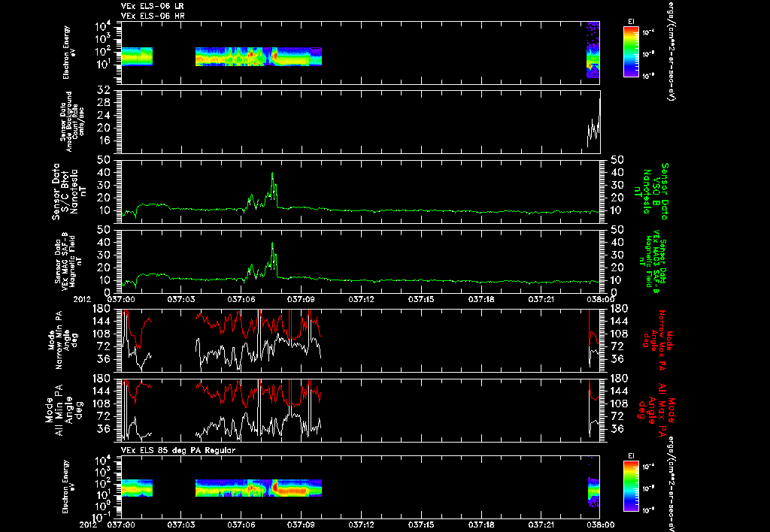Click '037:15' on the bottom spectrogram axis
Screen dimensions: 770x532
(x=422, y=524)
